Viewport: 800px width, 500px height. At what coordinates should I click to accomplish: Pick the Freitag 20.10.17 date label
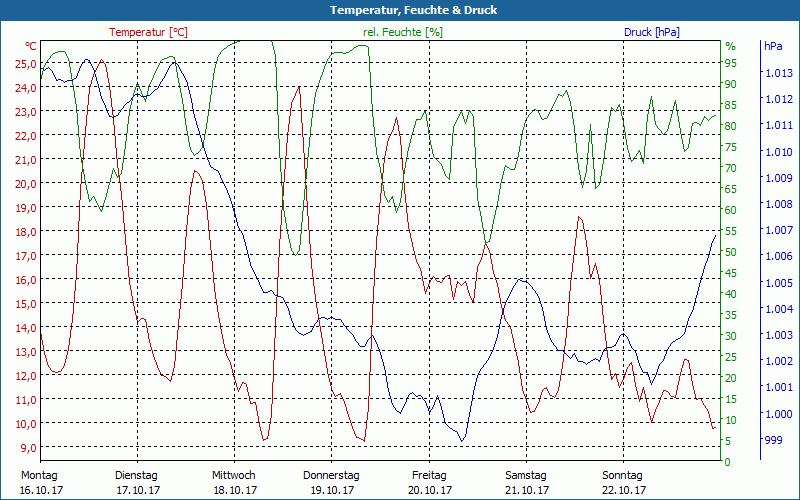429,482
